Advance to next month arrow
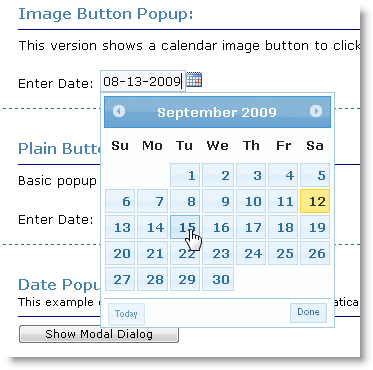Screen dimensions: 373x370 tap(316, 111)
